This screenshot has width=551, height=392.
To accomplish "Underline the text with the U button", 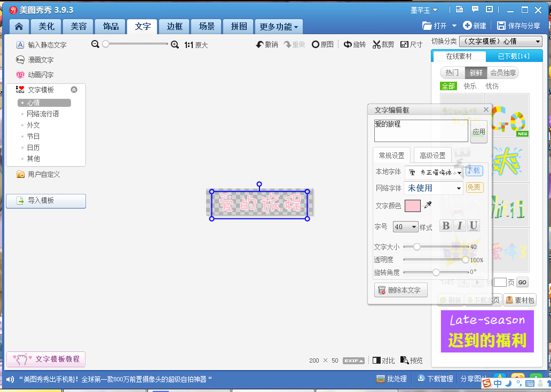I will 474,226.
